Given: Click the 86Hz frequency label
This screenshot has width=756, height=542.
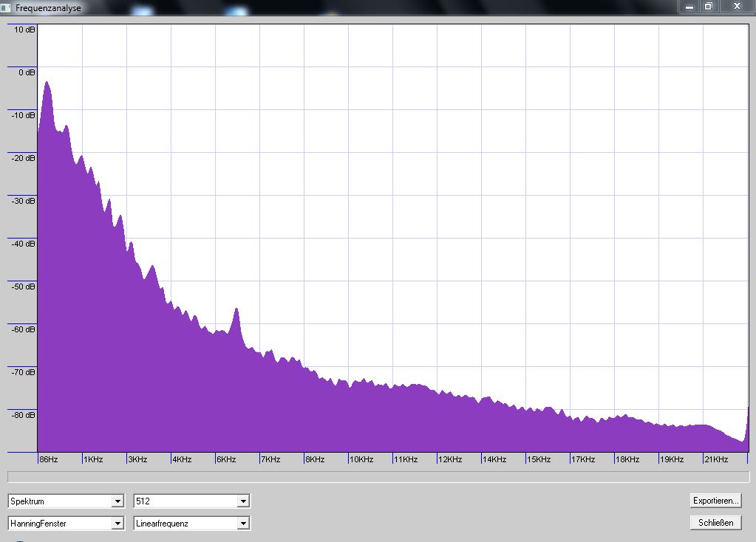Looking at the screenshot, I should click(x=49, y=459).
